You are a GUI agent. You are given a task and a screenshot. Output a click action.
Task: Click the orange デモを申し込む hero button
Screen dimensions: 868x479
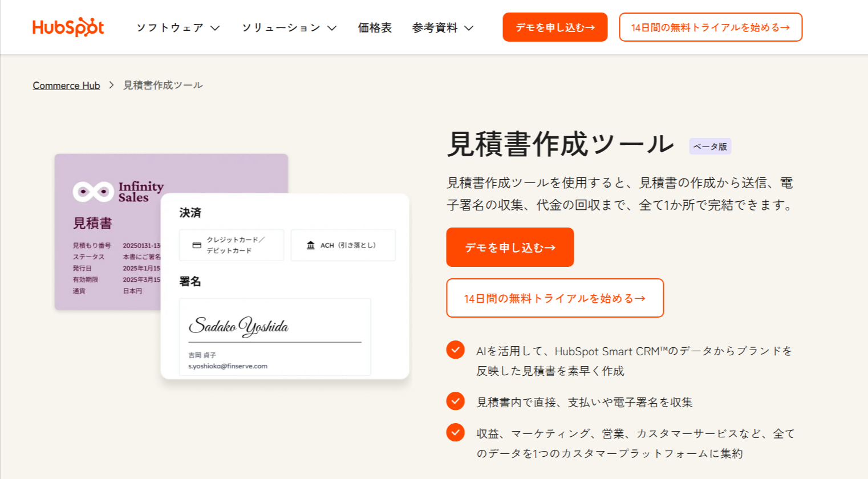pyautogui.click(x=509, y=247)
